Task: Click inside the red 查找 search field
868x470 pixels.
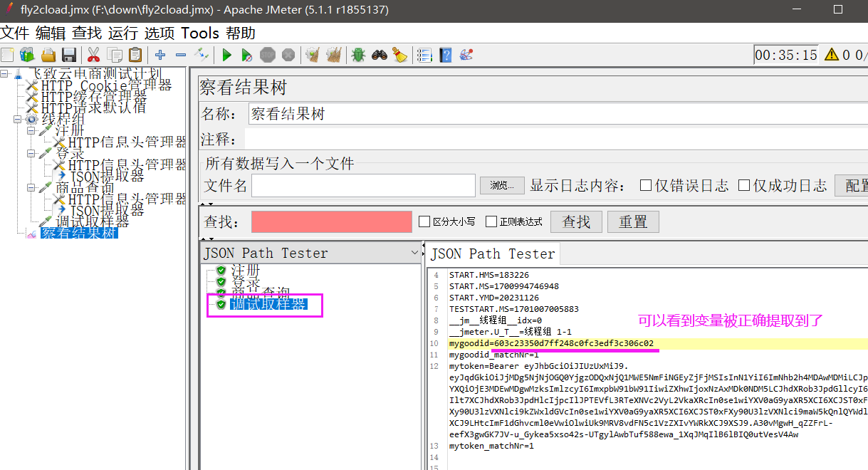Action: [331, 221]
